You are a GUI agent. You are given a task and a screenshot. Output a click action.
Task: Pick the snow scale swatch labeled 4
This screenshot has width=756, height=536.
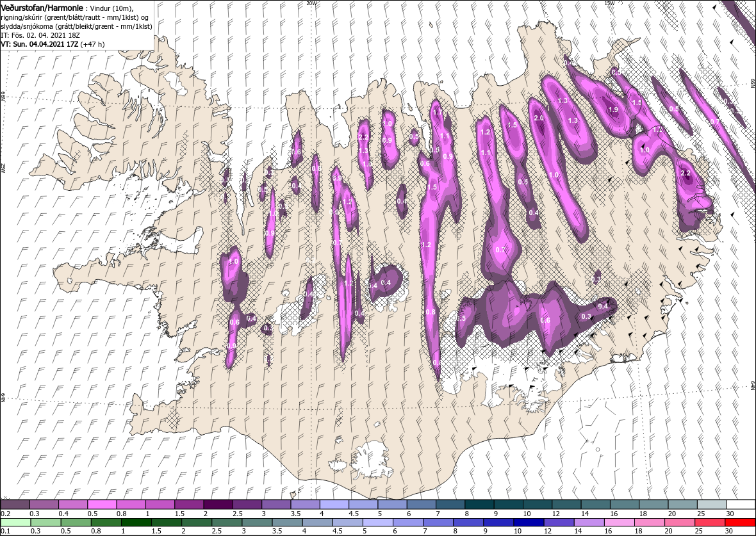coord(334,504)
